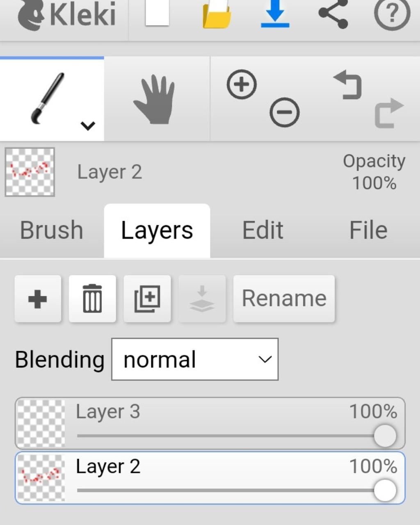The width and height of the screenshot is (420, 525).
Task: Duplicate the current layer
Action: (147, 299)
